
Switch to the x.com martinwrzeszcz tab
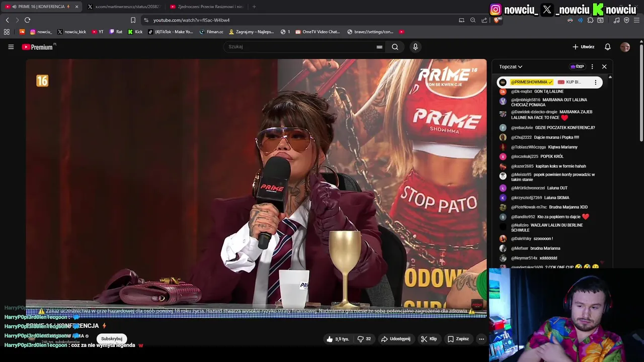tap(124, 7)
